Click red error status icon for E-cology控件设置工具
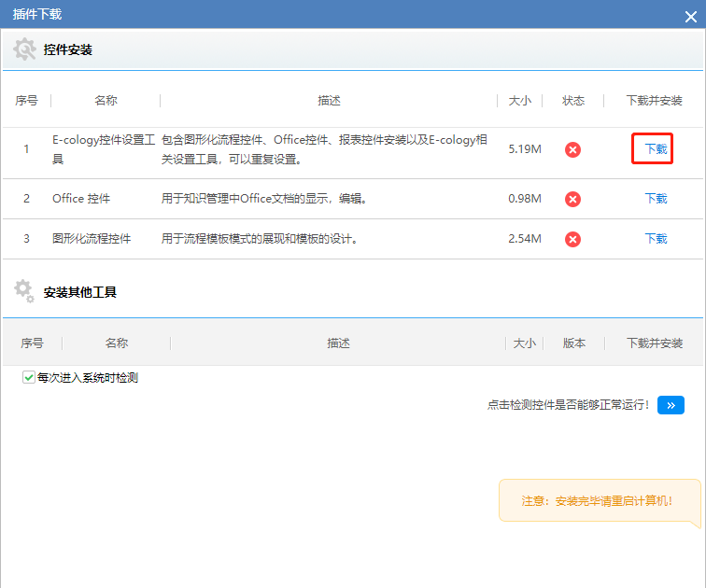 [x=572, y=149]
